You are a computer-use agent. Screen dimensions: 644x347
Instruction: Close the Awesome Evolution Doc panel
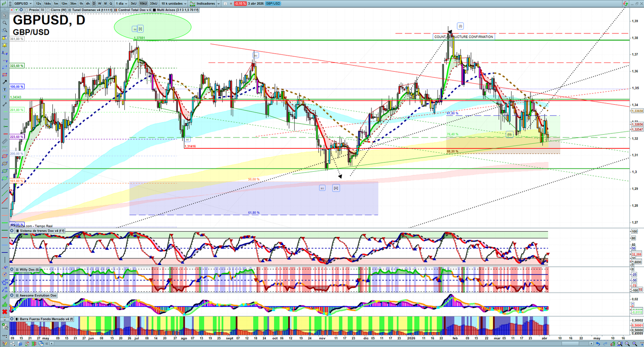pyautogui.click(x=12, y=295)
